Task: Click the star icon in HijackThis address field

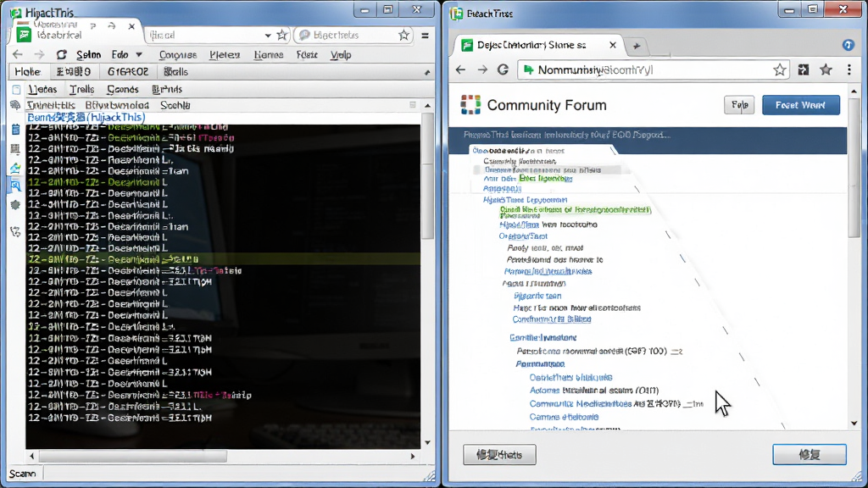Action: pos(282,35)
